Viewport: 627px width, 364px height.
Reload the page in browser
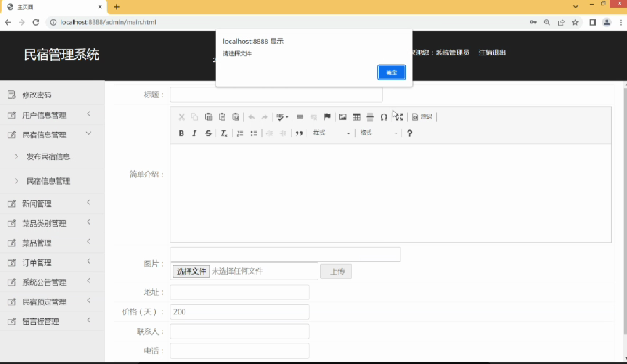36,22
